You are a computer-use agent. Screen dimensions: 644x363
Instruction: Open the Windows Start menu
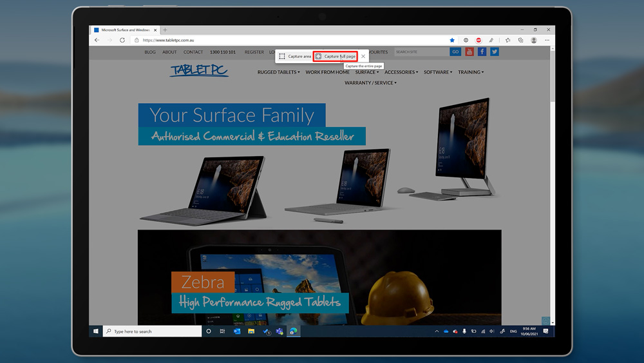(x=96, y=331)
